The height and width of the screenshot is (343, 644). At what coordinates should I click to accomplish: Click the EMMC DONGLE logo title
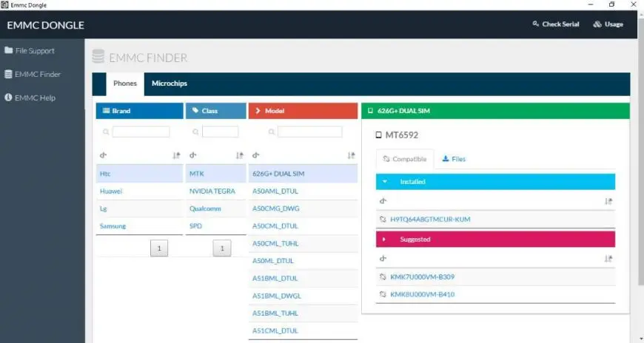(x=46, y=25)
